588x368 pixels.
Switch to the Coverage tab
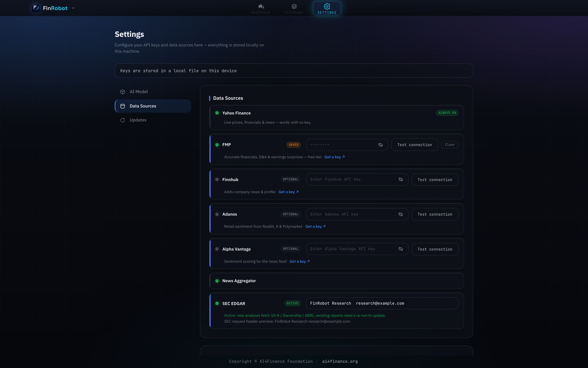click(294, 8)
